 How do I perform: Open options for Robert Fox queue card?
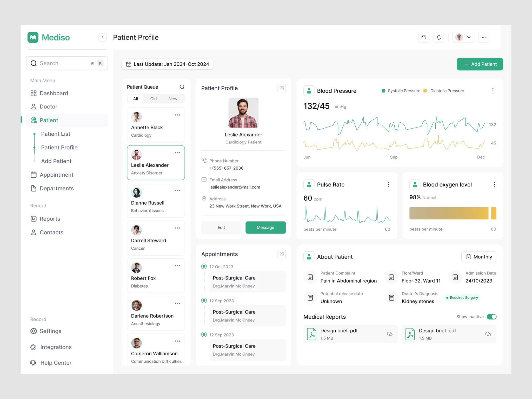point(177,266)
